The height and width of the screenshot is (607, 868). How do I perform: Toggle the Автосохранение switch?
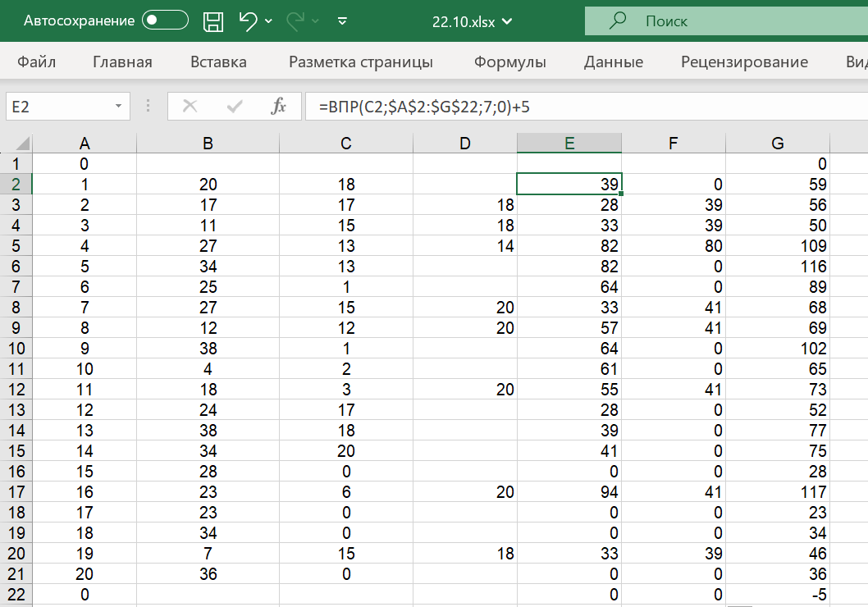tap(164, 21)
